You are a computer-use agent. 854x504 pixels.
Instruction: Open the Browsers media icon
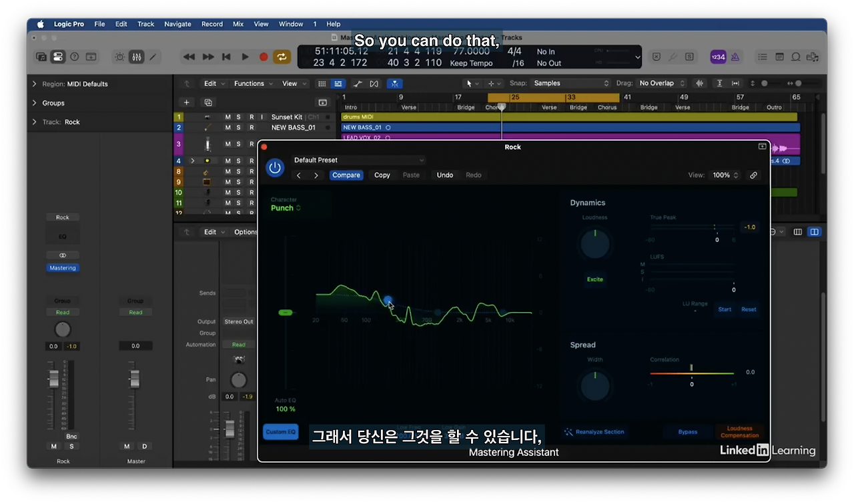(x=812, y=57)
